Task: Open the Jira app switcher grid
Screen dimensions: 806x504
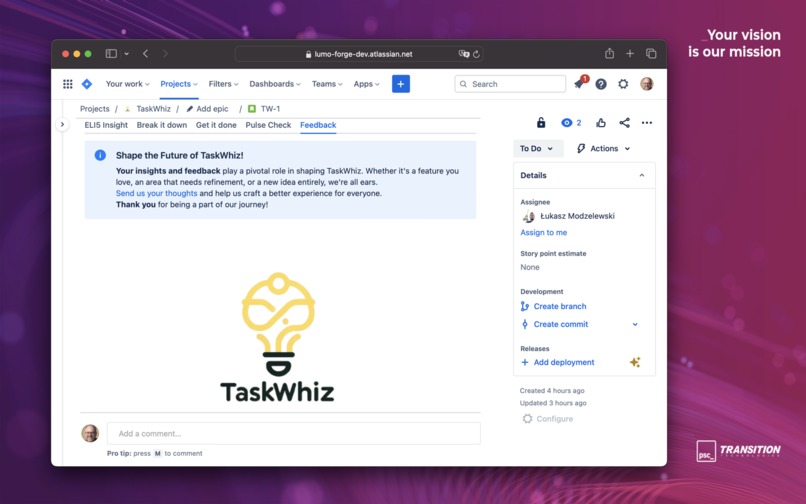Action: pyautogui.click(x=67, y=84)
